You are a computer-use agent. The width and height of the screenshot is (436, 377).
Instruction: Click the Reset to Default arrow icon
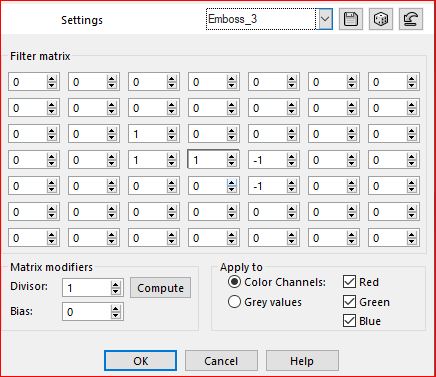411,19
